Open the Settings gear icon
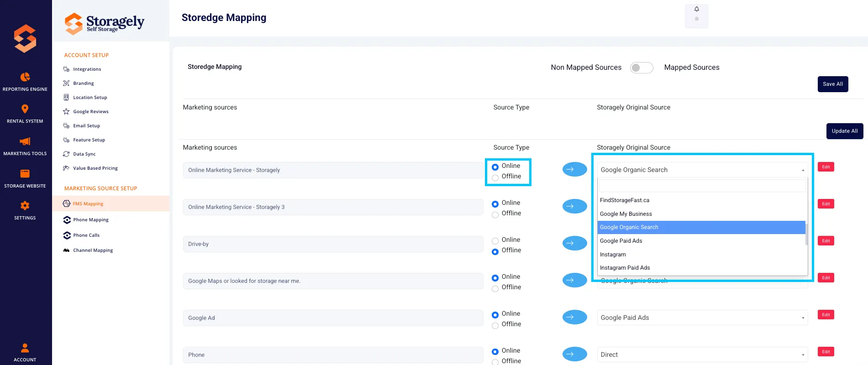Viewport: 868px width, 365px height. click(x=25, y=205)
